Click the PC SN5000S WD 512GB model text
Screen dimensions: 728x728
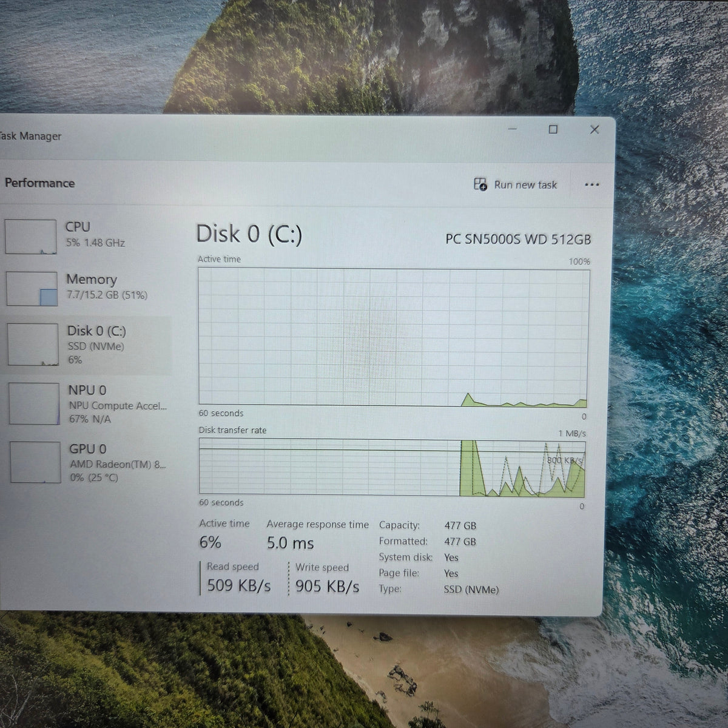tap(518, 240)
